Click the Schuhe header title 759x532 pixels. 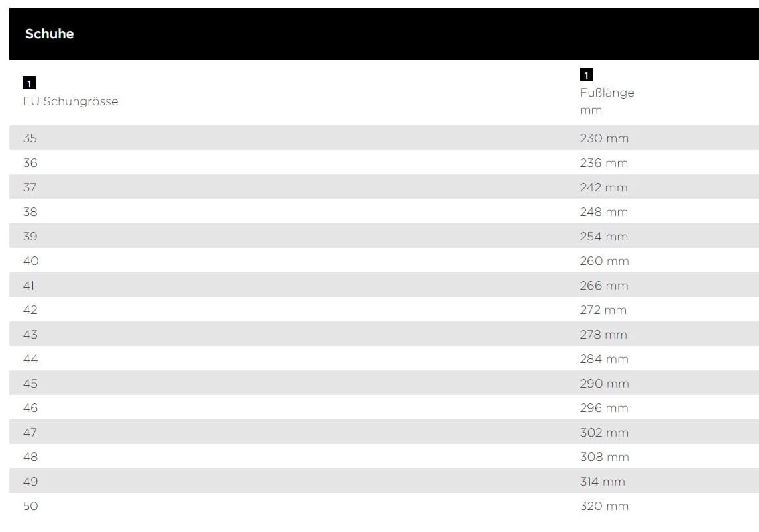50,34
